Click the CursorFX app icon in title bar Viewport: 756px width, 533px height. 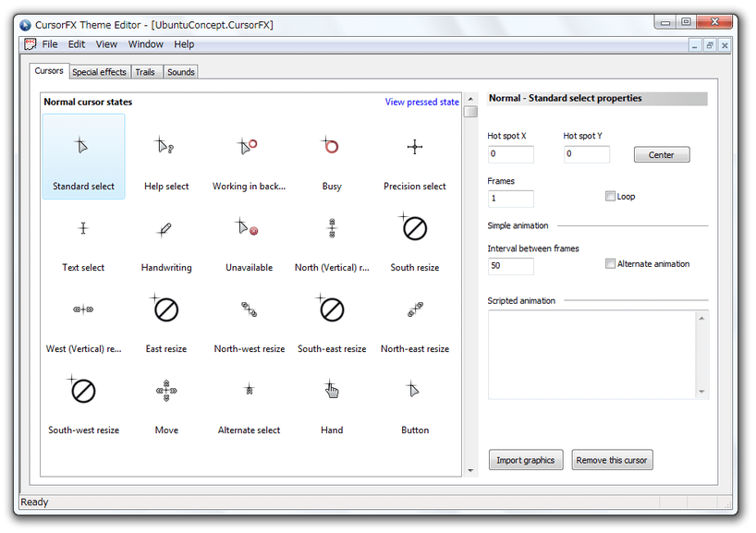pos(26,25)
